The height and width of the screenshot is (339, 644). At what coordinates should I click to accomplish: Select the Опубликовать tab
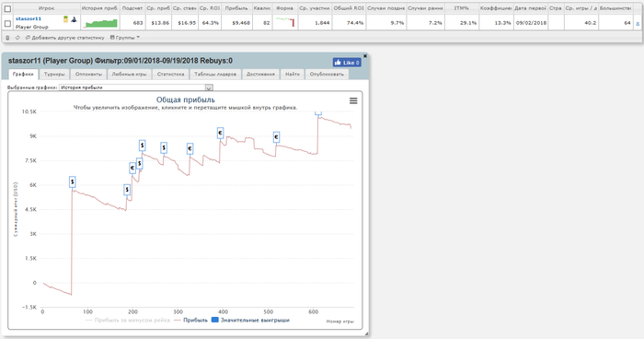tap(327, 74)
